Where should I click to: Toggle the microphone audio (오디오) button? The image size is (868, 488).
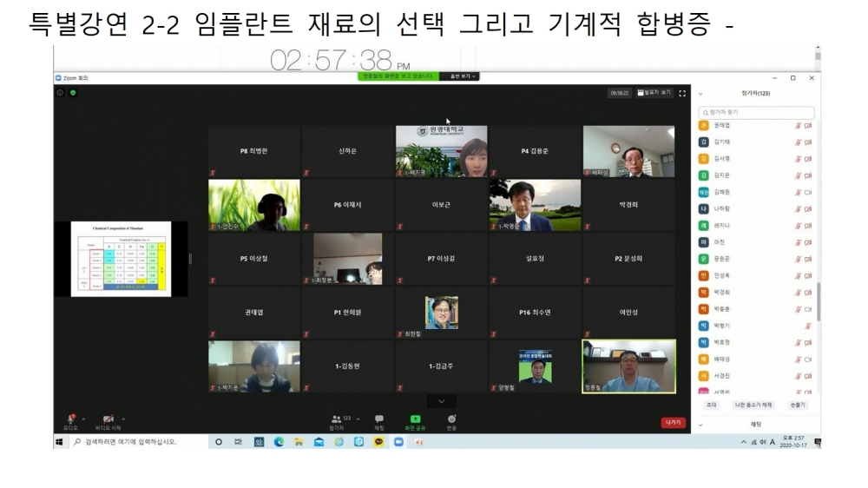[70, 420]
